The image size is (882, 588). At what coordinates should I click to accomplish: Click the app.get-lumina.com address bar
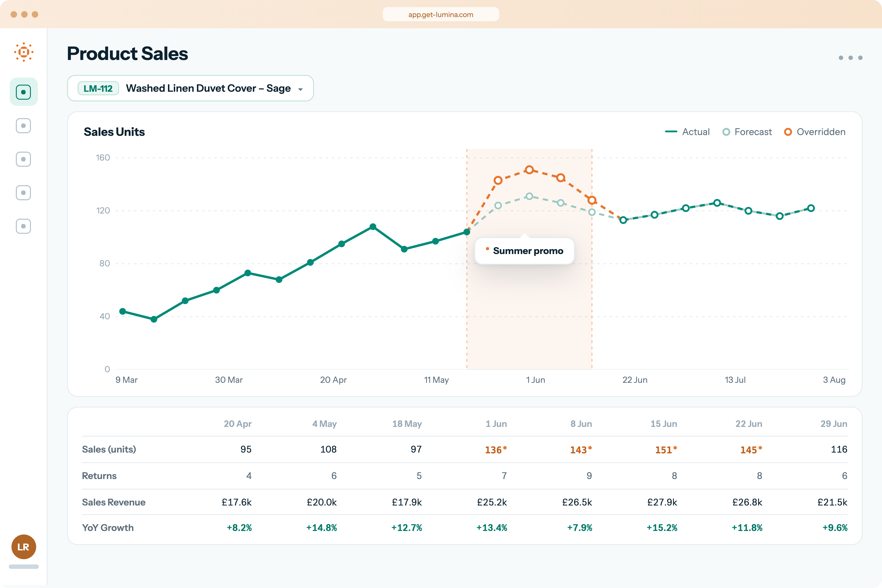pos(441,15)
